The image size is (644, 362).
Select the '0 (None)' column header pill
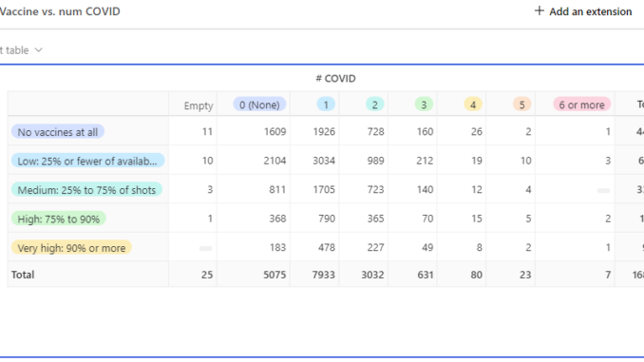259,105
